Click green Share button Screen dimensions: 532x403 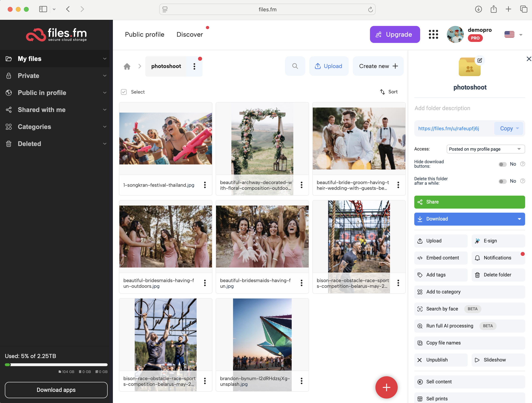(x=469, y=202)
